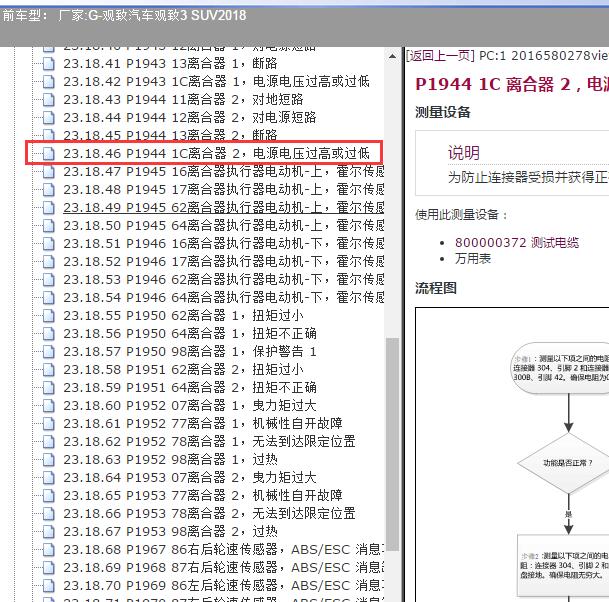Click document icon of 23.18.50 P1945 64 row

tap(49, 225)
